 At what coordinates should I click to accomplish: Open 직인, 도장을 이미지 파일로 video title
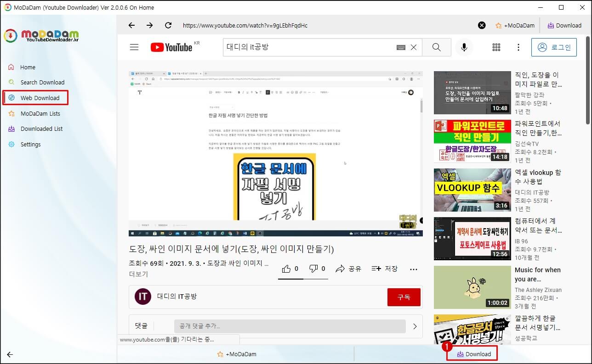point(538,79)
